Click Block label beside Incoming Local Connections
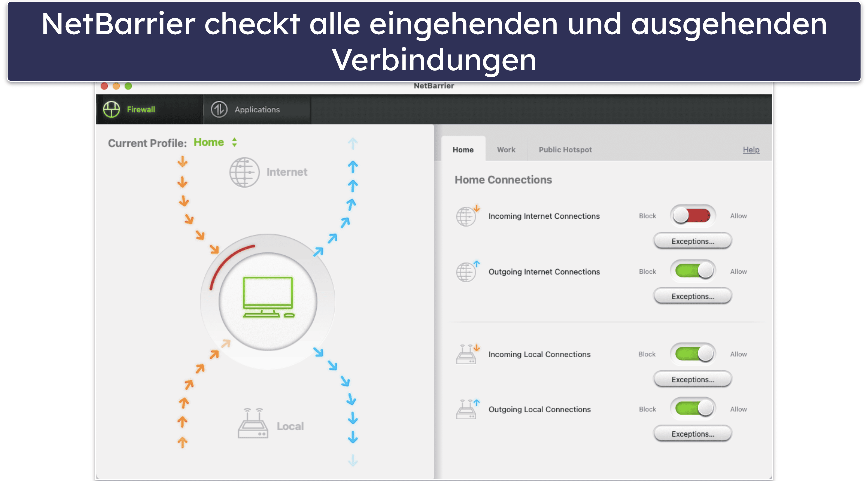This screenshot has height=481, width=868. point(647,354)
